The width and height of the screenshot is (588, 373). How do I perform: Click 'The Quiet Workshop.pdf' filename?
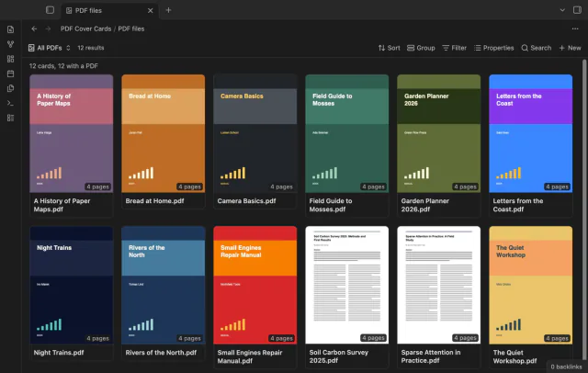pos(514,356)
